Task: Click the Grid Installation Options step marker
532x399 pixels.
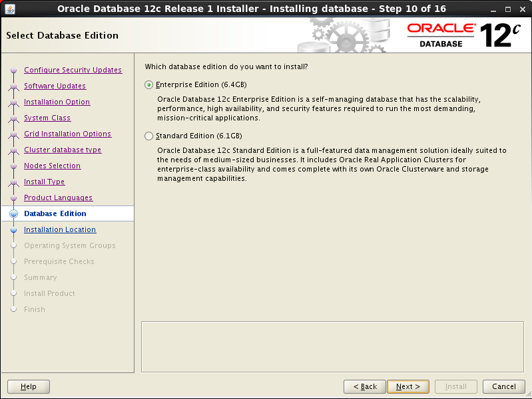Action: (13, 134)
